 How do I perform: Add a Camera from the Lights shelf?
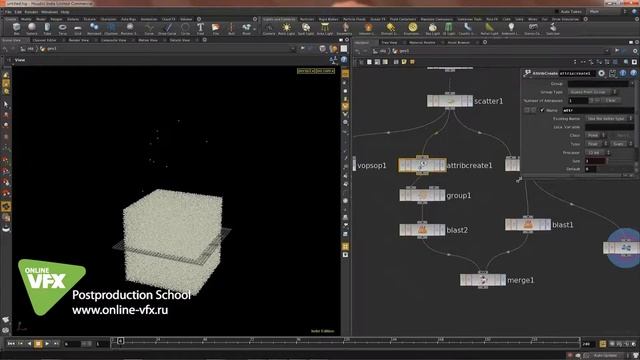[x=269, y=29]
